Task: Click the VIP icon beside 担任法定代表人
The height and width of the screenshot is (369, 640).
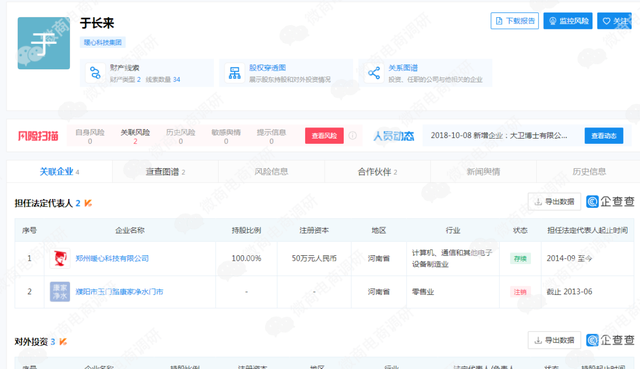Action: coord(88,203)
